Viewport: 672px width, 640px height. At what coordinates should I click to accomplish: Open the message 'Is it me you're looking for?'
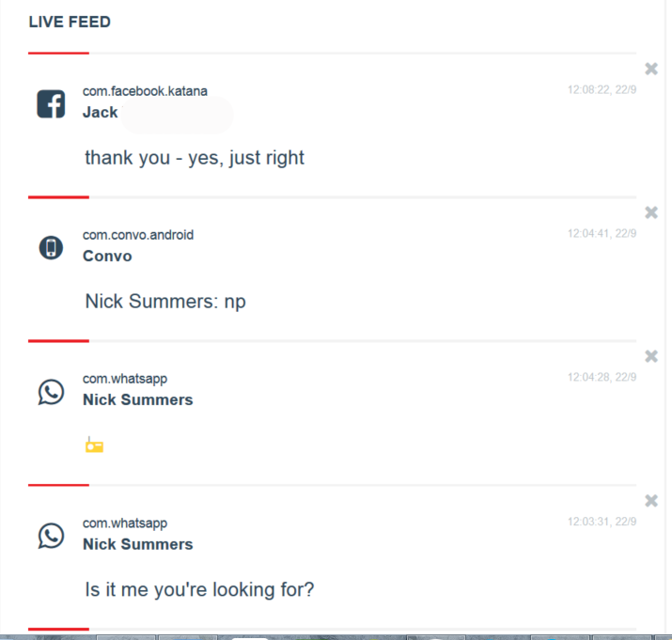(x=199, y=589)
